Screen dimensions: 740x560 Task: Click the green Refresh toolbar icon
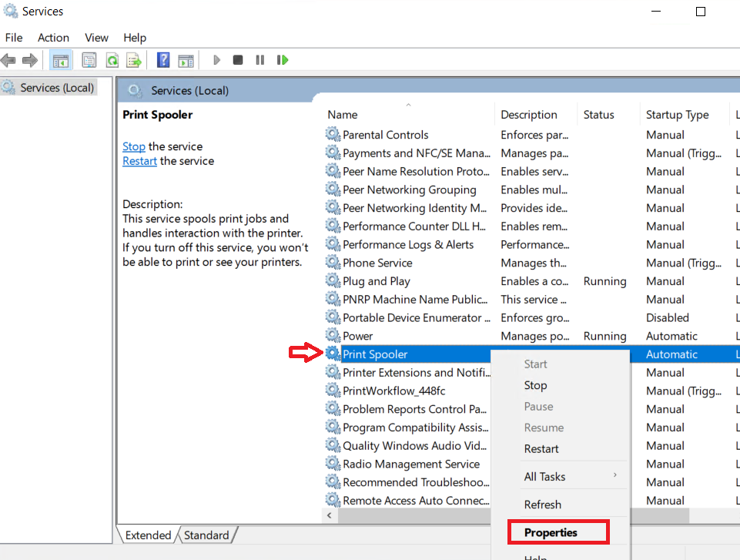click(112, 60)
